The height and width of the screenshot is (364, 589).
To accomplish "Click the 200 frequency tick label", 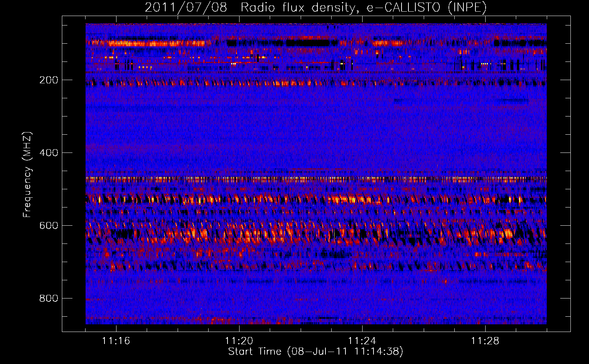I will pyautogui.click(x=49, y=80).
